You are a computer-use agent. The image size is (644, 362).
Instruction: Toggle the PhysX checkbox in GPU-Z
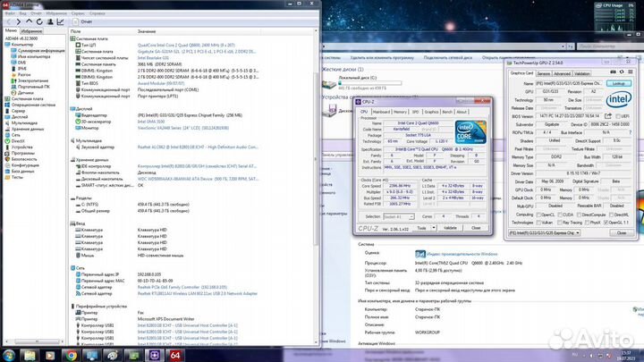pyautogui.click(x=587, y=223)
